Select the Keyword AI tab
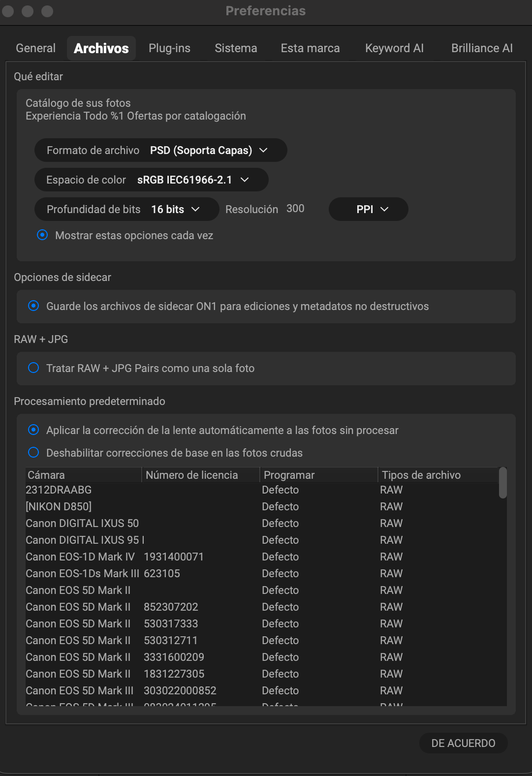 (x=394, y=48)
